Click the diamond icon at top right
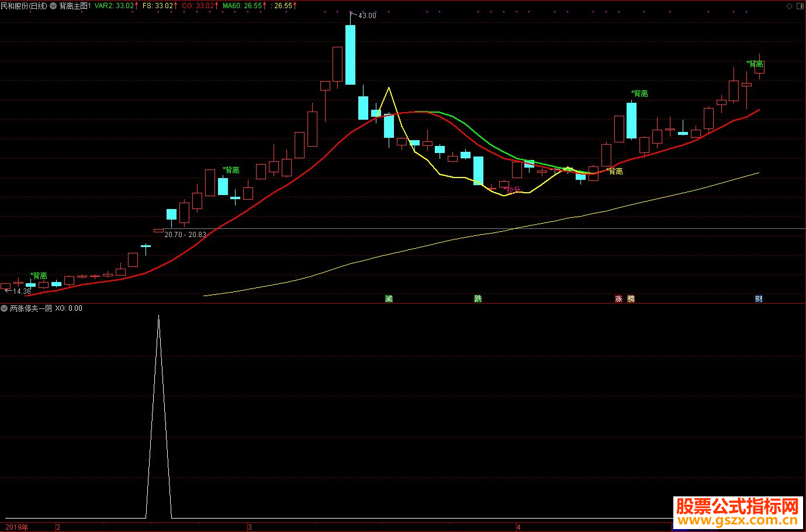Image resolution: width=806 pixels, height=532 pixels. (790, 6)
